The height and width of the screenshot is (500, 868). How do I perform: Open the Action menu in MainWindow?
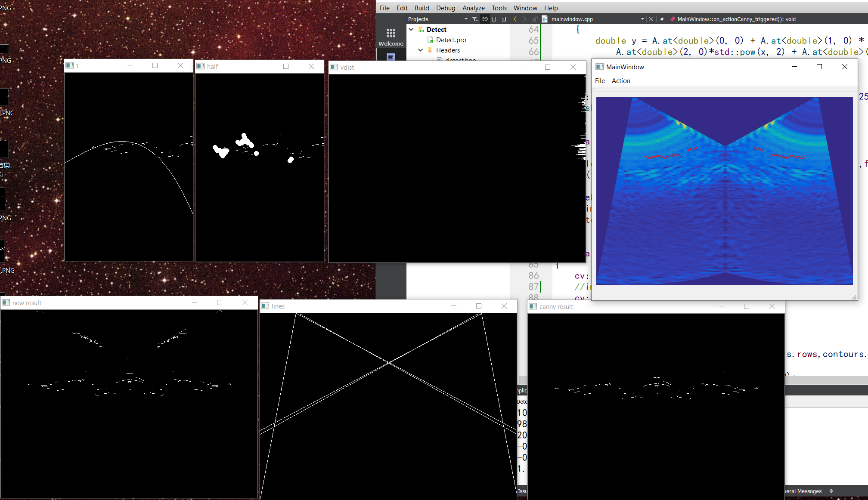(x=621, y=80)
